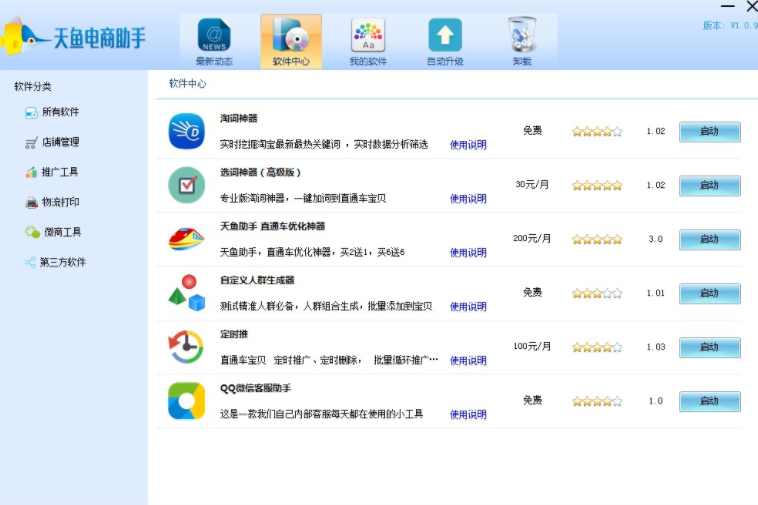758x505 pixels.
Task: Minimize the 天鱼电商助手 window
Action: [x=728, y=6]
